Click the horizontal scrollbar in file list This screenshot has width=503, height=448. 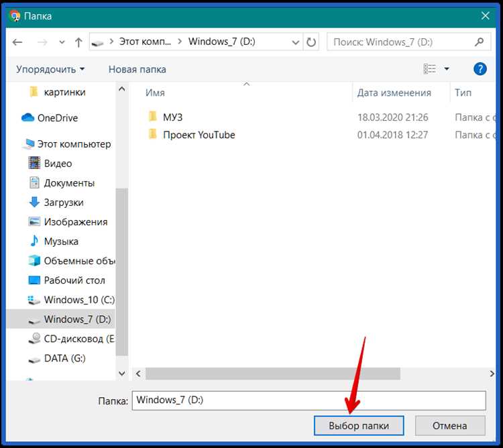272,374
